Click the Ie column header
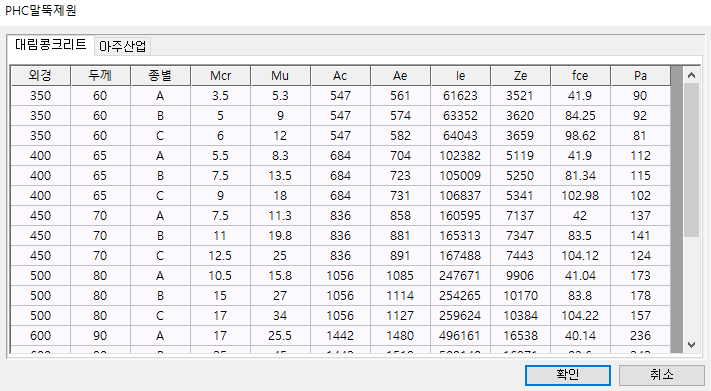Image resolution: width=711 pixels, height=391 pixels. [461, 76]
